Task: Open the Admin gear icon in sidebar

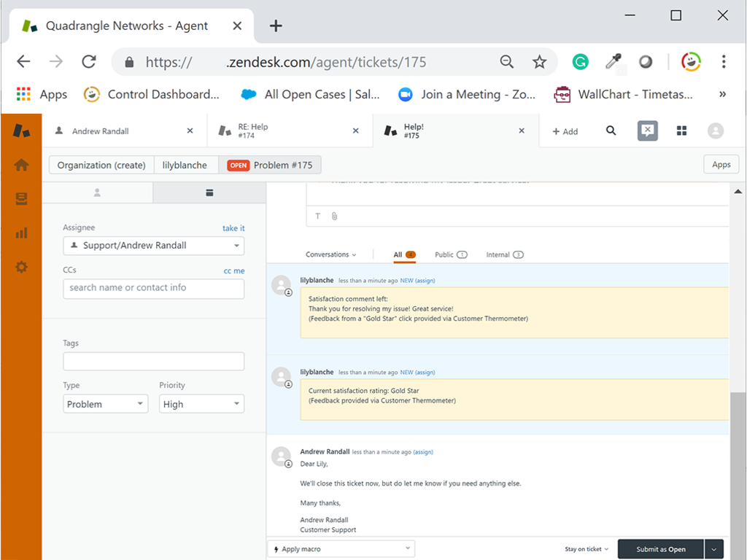Action: [21, 268]
